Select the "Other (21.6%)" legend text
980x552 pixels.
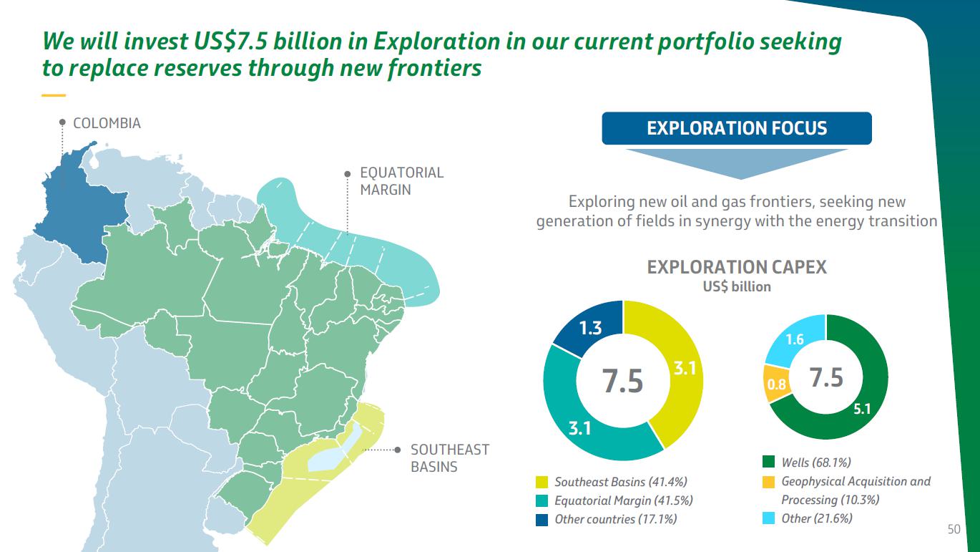coord(817,518)
